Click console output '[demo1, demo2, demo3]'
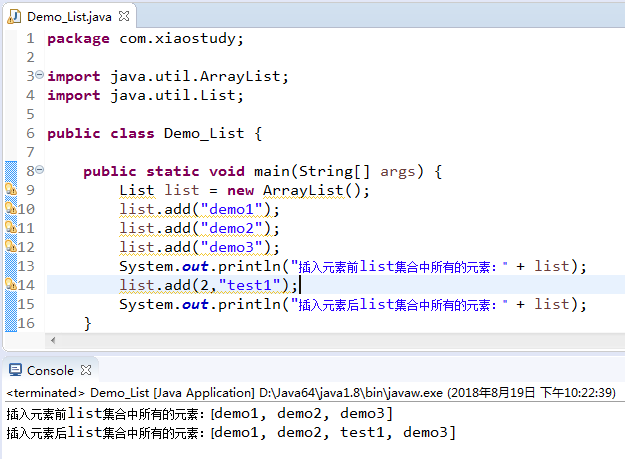625x459 pixels. pos(302,414)
